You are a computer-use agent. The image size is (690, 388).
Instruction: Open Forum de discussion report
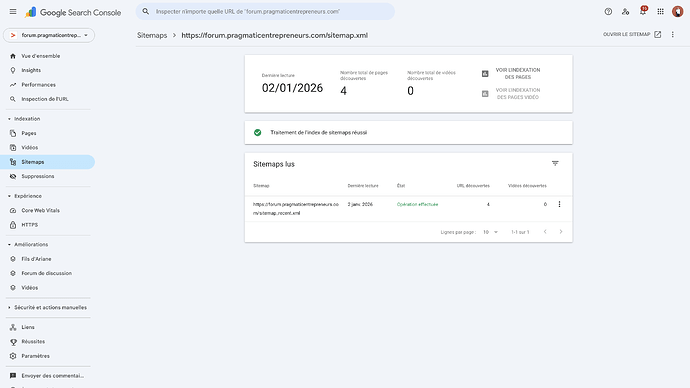pos(48,273)
